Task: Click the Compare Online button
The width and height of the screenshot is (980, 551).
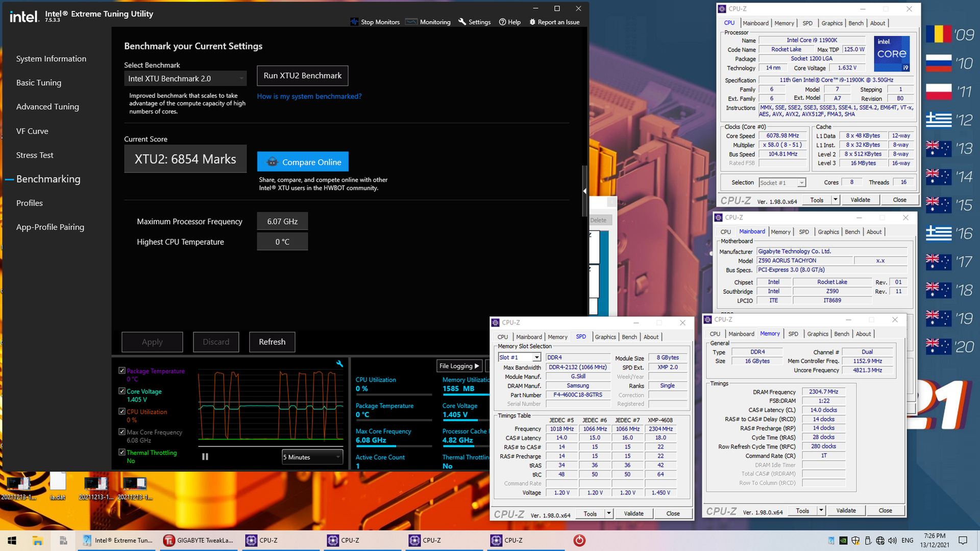Action: (303, 162)
